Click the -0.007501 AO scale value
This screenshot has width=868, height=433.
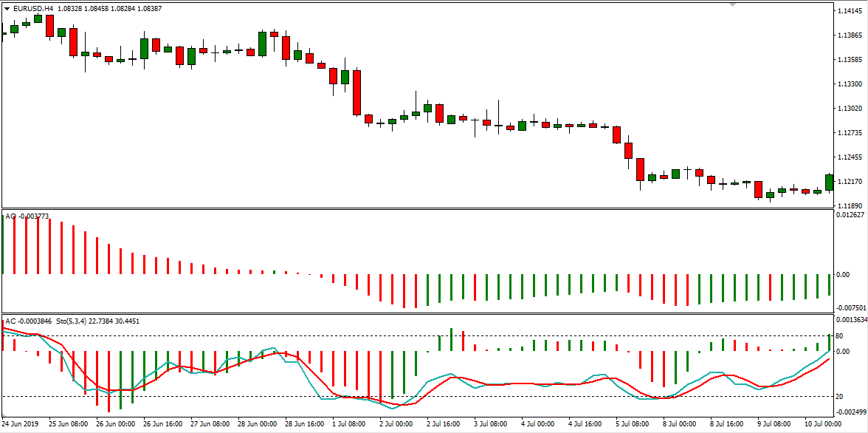click(851, 307)
